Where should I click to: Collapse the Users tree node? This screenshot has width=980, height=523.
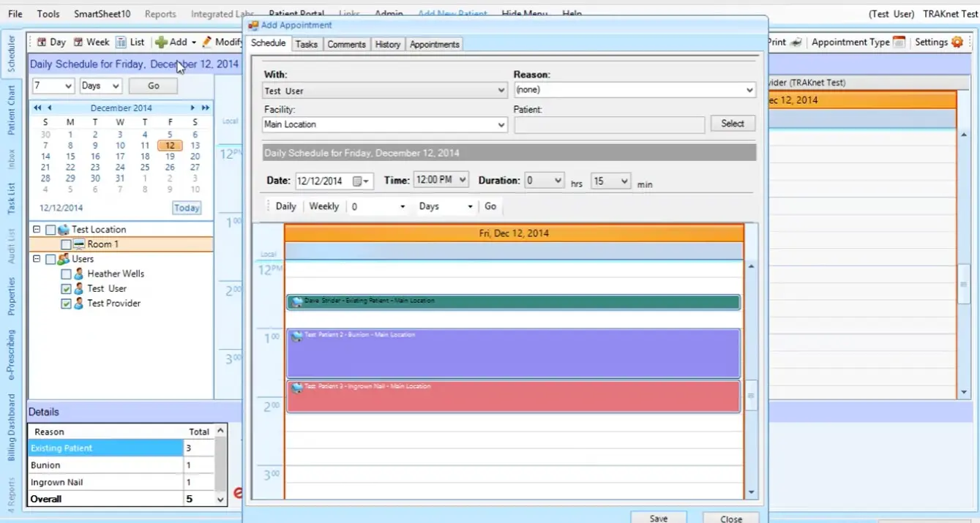37,258
